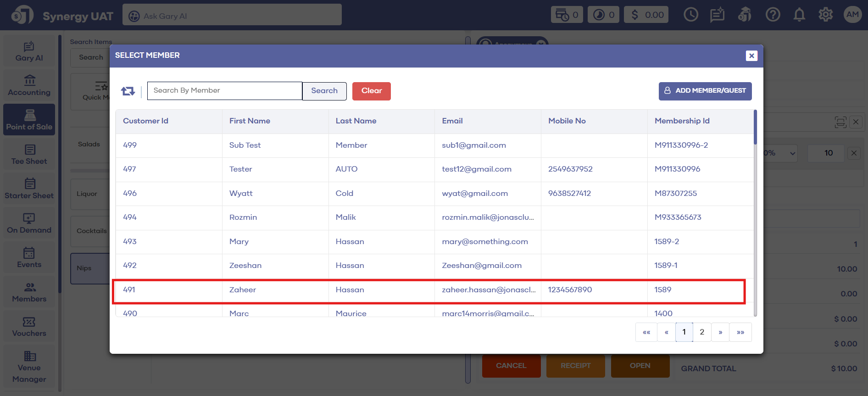Viewport: 868px width, 396px height.
Task: Type in the Search By Member field
Action: tap(224, 91)
